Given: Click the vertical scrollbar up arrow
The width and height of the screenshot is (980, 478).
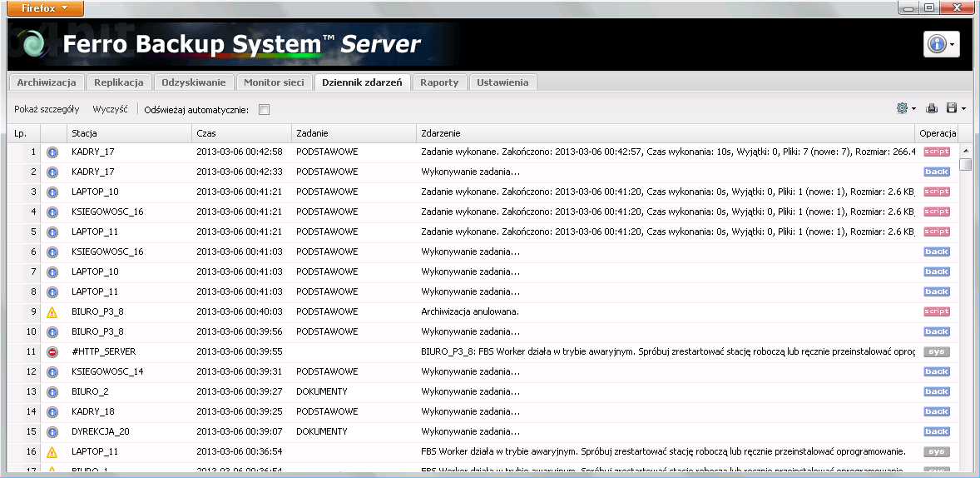Looking at the screenshot, I should [965, 152].
